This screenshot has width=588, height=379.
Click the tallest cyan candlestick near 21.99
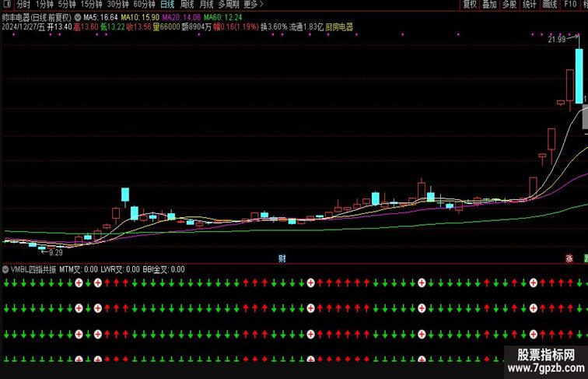pos(579,76)
